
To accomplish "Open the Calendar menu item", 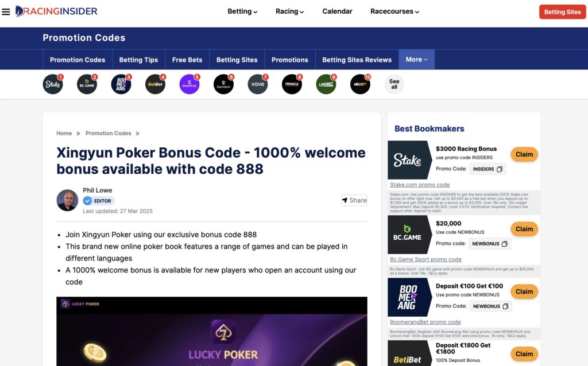I will [337, 11].
